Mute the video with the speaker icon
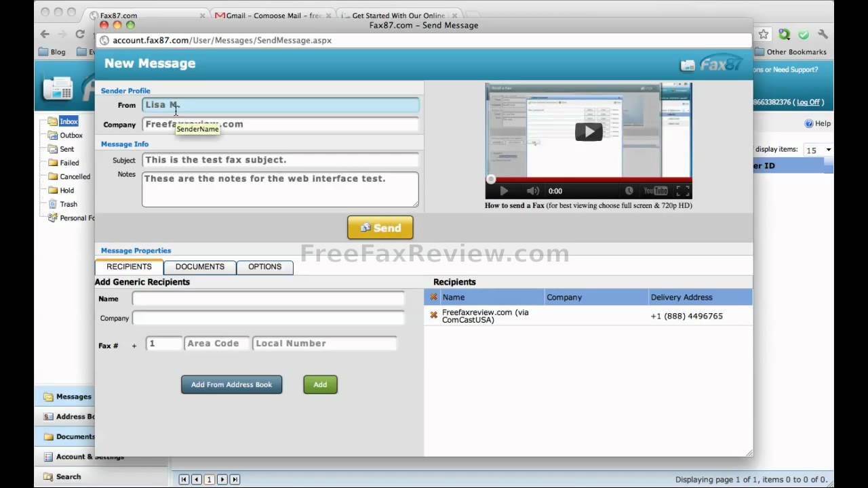This screenshot has width=868, height=488. tap(533, 191)
